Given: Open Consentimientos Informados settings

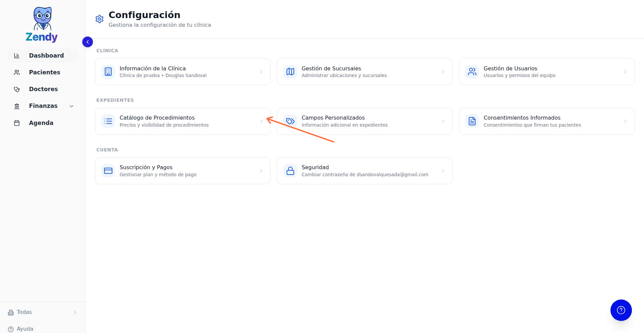Looking at the screenshot, I should pos(547,121).
